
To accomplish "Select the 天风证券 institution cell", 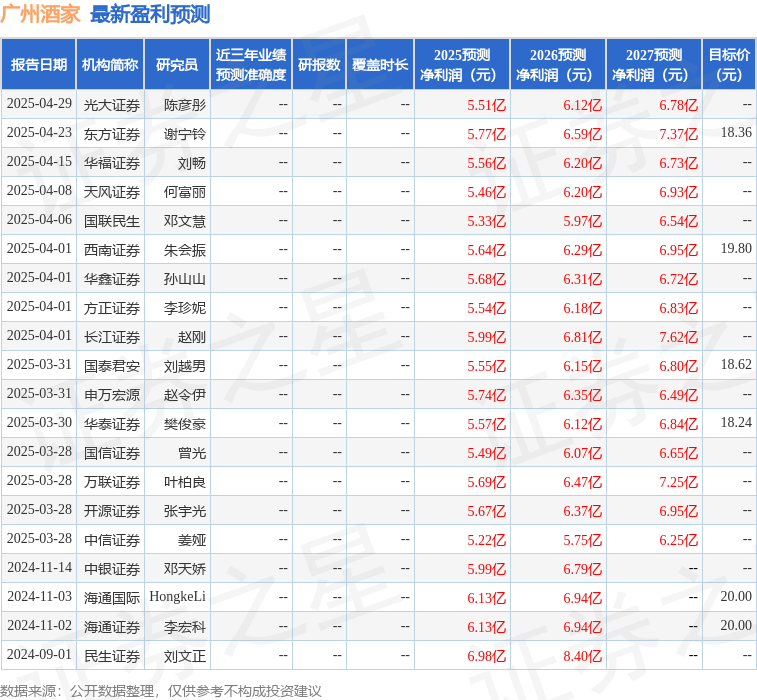I will (112, 192).
